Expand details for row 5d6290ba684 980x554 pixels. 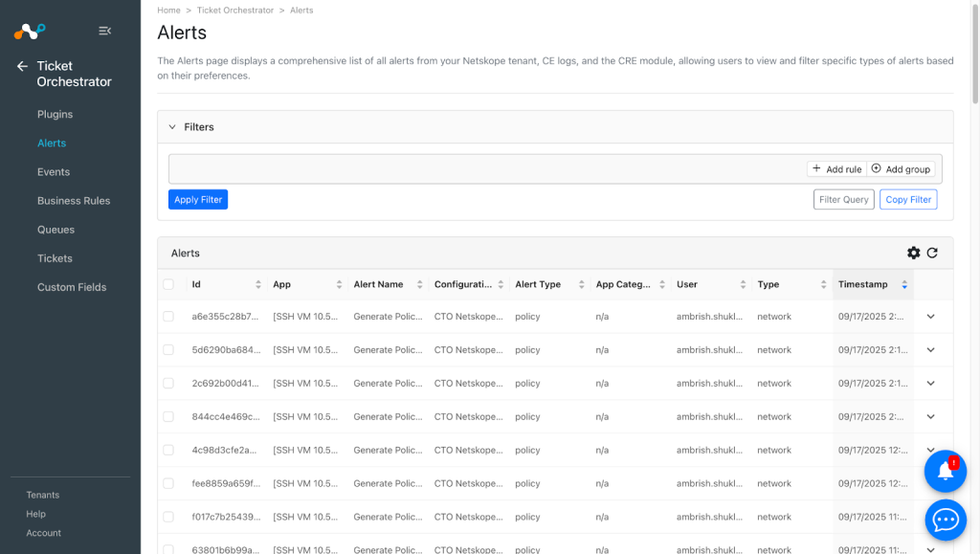pos(930,350)
